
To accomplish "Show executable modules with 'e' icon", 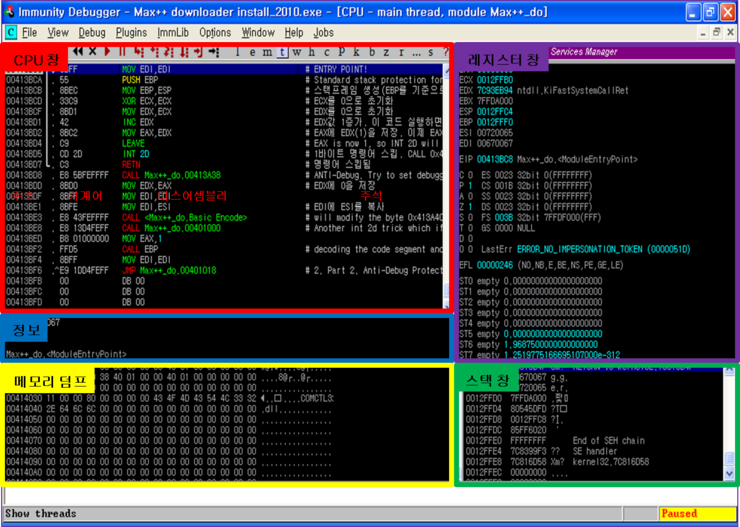I will [254, 52].
